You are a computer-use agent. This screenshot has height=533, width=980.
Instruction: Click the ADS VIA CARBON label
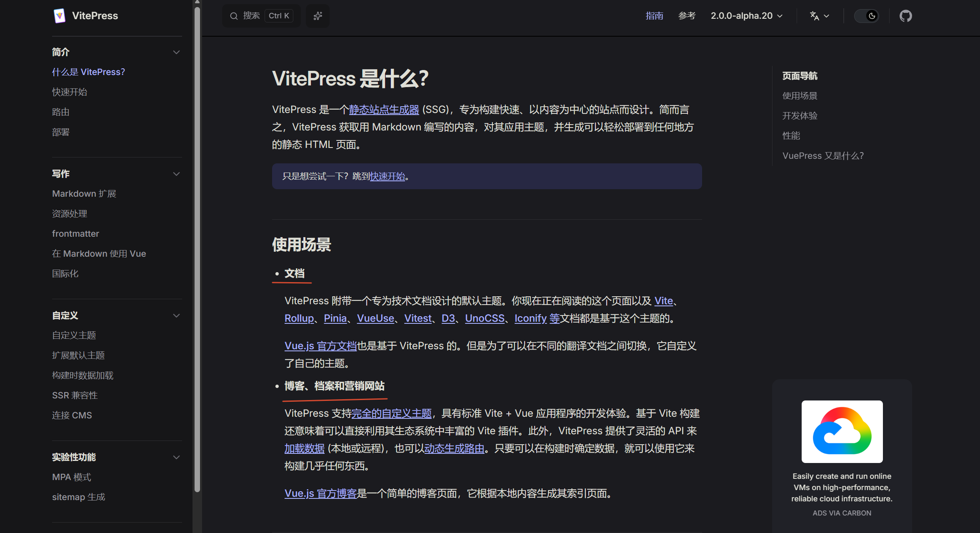pyautogui.click(x=842, y=513)
